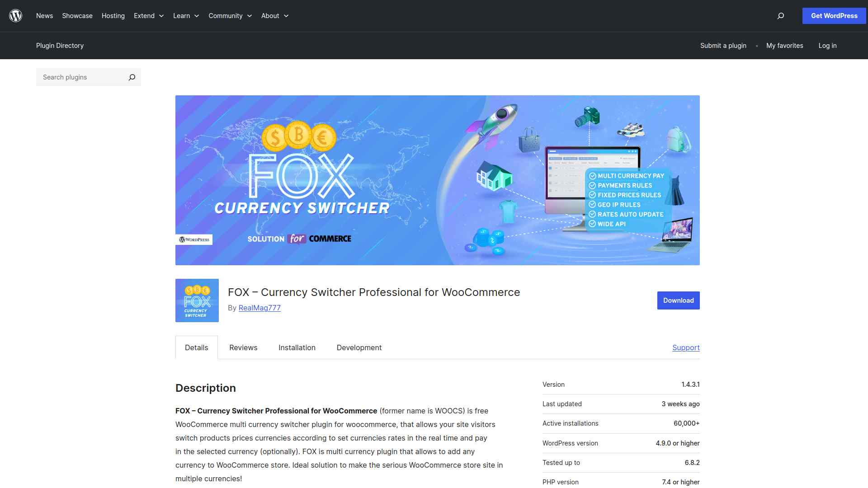Expand the About menu
Viewport: 868px width, 488px height.
[x=275, y=16]
